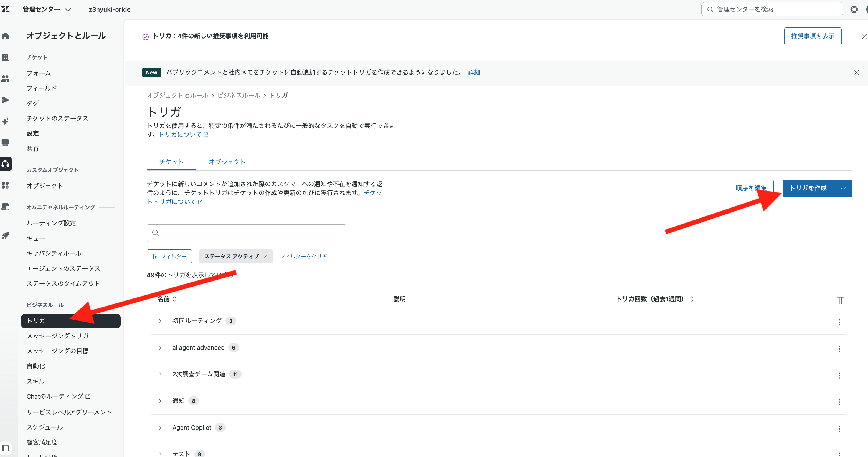Click the rocket icon at sidebar bottom

coord(5,235)
